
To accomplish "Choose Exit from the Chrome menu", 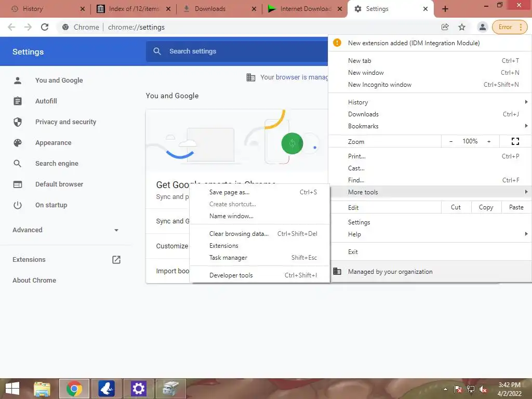I will pos(430,252).
